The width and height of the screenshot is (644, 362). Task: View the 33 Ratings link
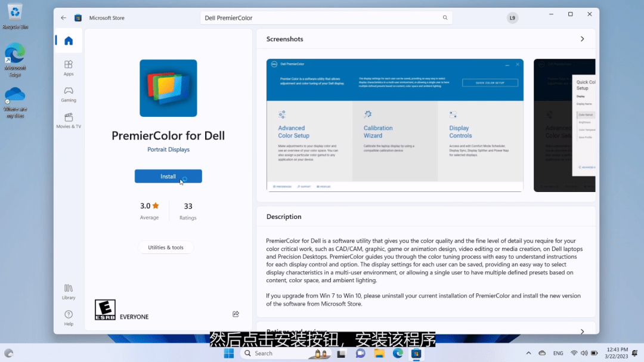click(187, 211)
